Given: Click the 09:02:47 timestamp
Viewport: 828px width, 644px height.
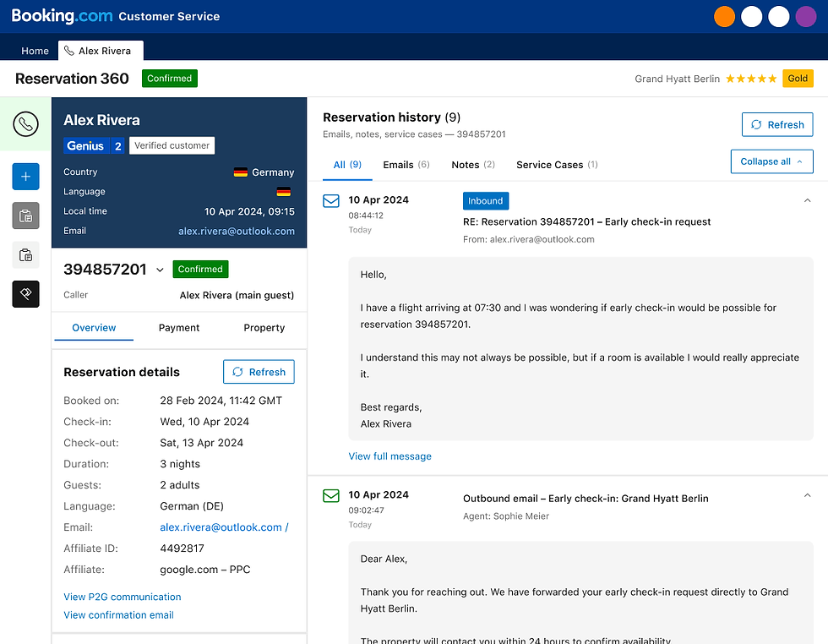Looking at the screenshot, I should coord(366,510).
